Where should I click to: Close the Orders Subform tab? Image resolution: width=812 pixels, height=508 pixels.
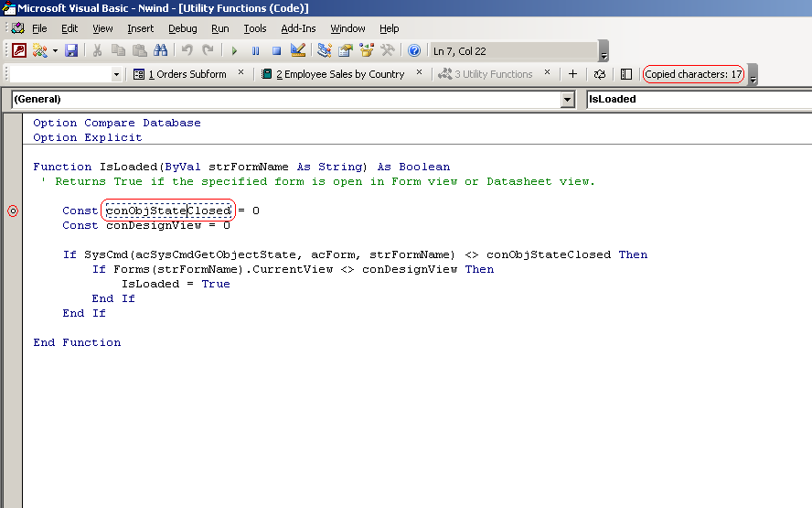[x=240, y=72]
